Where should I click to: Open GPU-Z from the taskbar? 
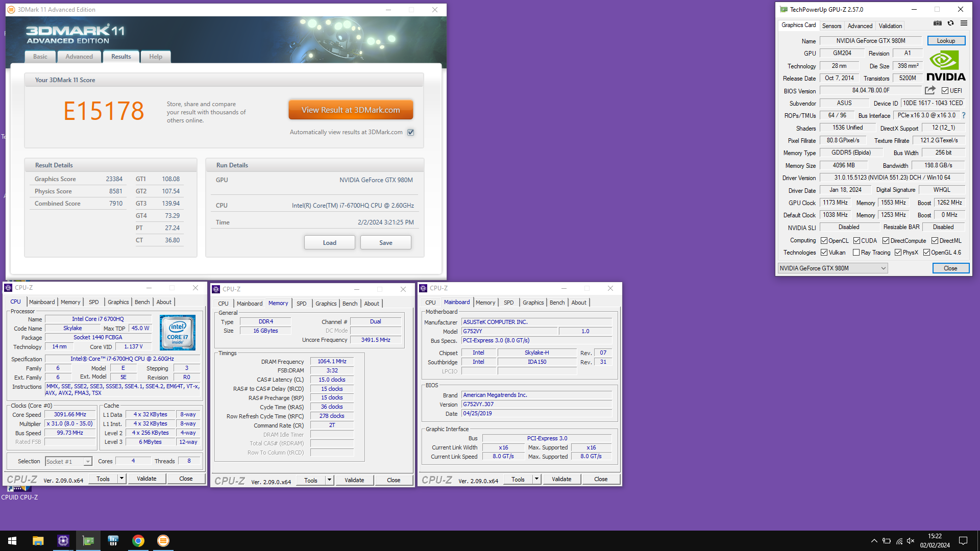pos(88,541)
